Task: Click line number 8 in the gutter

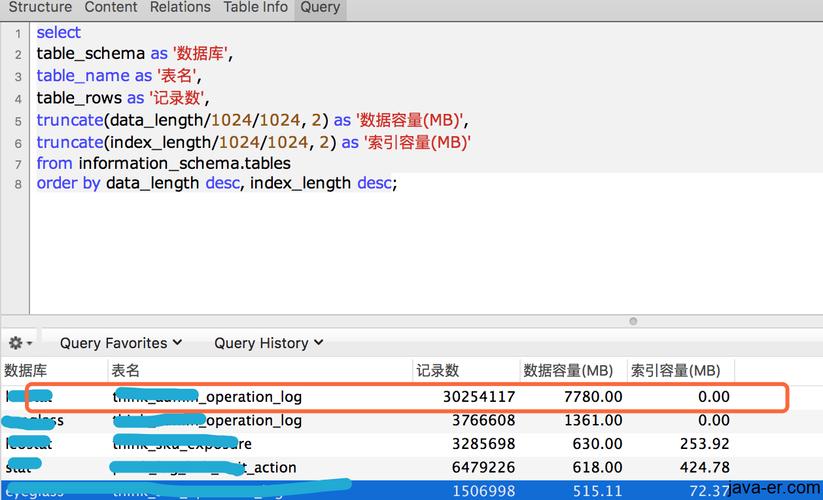Action: pos(18,184)
